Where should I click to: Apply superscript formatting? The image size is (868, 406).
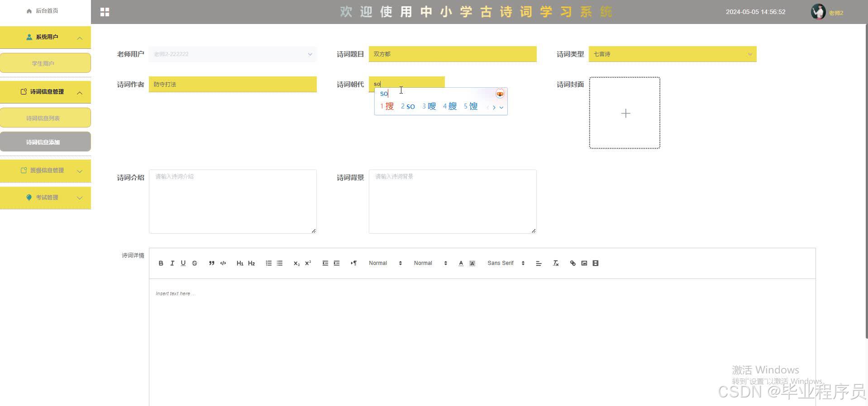click(x=308, y=263)
